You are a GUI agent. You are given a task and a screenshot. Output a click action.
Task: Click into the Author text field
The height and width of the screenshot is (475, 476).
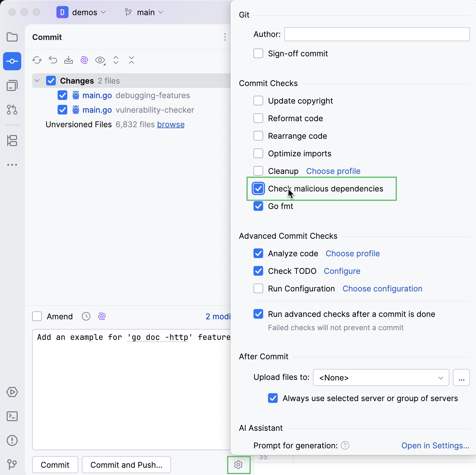(x=377, y=34)
